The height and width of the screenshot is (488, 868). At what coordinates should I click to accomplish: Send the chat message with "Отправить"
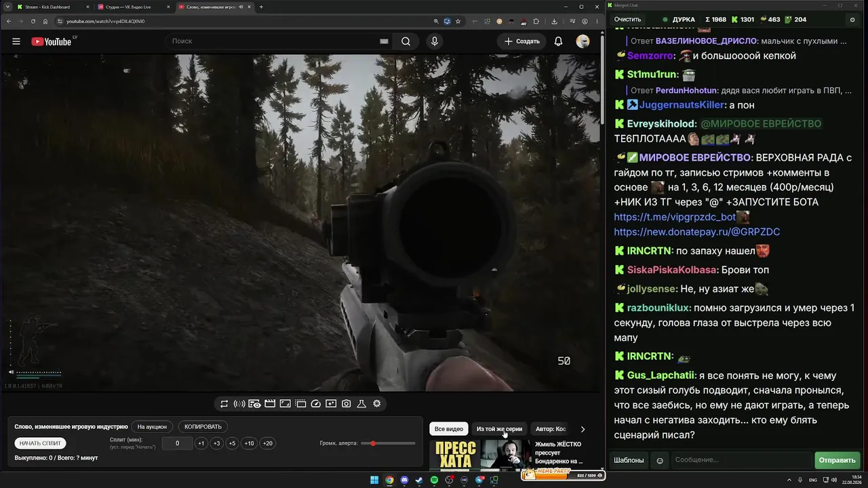[837, 460]
